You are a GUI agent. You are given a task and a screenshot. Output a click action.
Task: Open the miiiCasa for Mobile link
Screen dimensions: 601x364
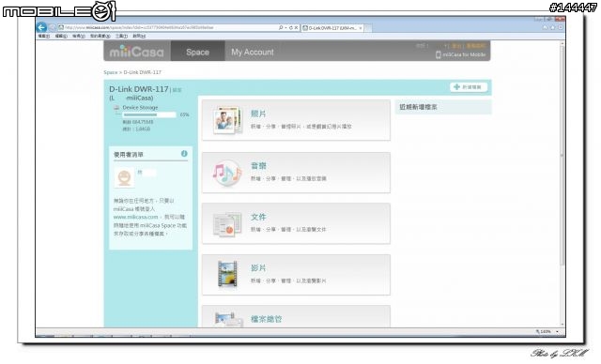[464, 54]
